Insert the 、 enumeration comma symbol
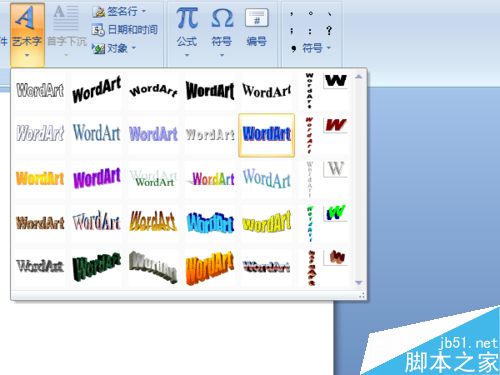 point(329,14)
